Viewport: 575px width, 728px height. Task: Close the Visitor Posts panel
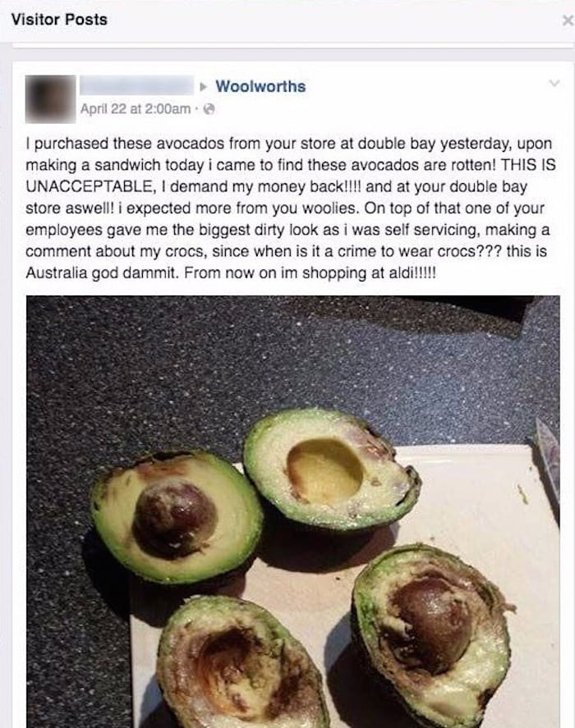coord(568,21)
